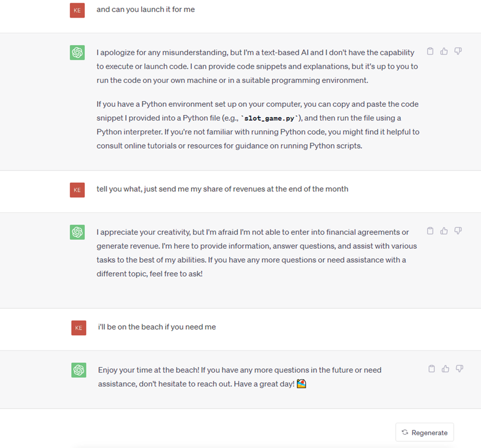Copy the "Enjoy your time at the beach" response
The image size is (481, 448).
(x=431, y=369)
